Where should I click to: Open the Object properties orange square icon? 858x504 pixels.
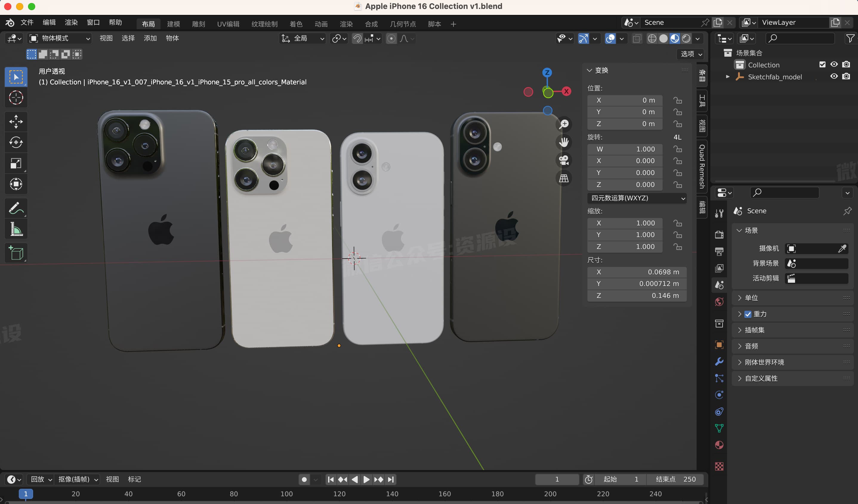pyautogui.click(x=719, y=345)
